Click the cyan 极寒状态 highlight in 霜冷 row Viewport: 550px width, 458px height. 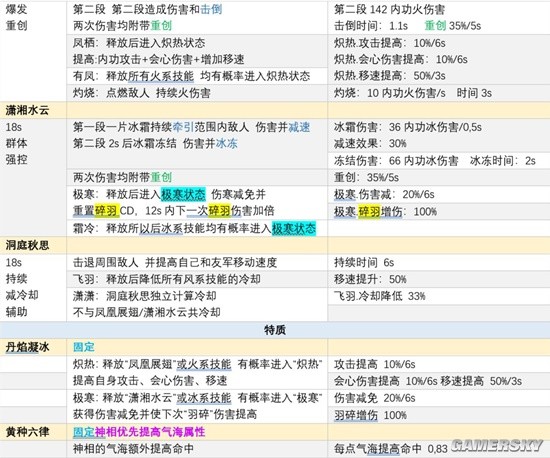(x=294, y=228)
